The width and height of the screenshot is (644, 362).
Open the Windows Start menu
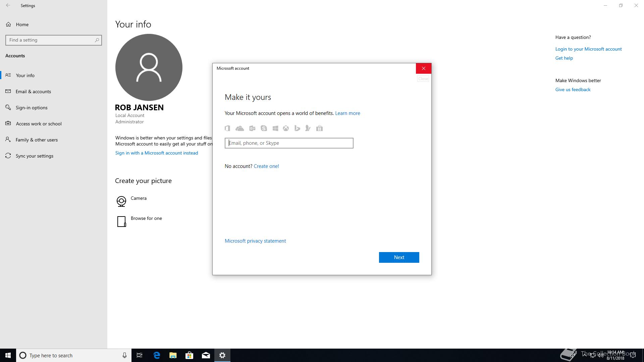(x=8, y=355)
